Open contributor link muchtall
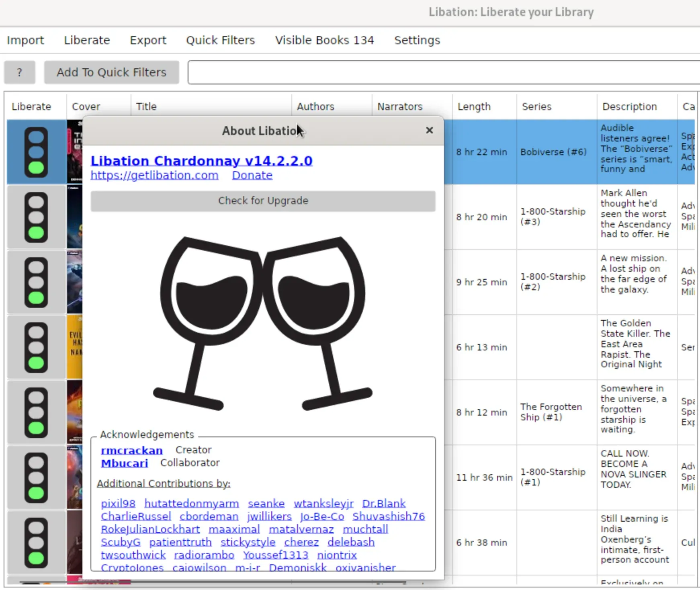Image resolution: width=700 pixels, height=590 pixels. tap(365, 529)
